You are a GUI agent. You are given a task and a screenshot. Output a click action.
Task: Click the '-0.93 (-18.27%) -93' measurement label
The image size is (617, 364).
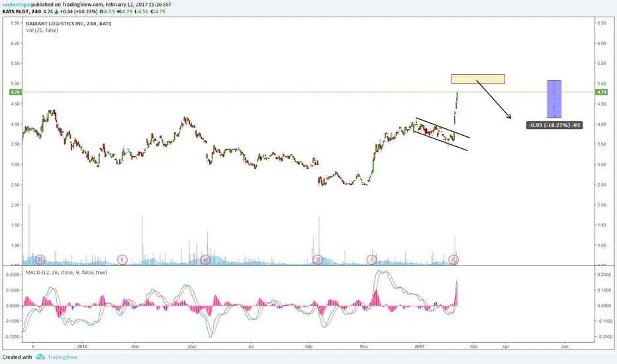554,125
